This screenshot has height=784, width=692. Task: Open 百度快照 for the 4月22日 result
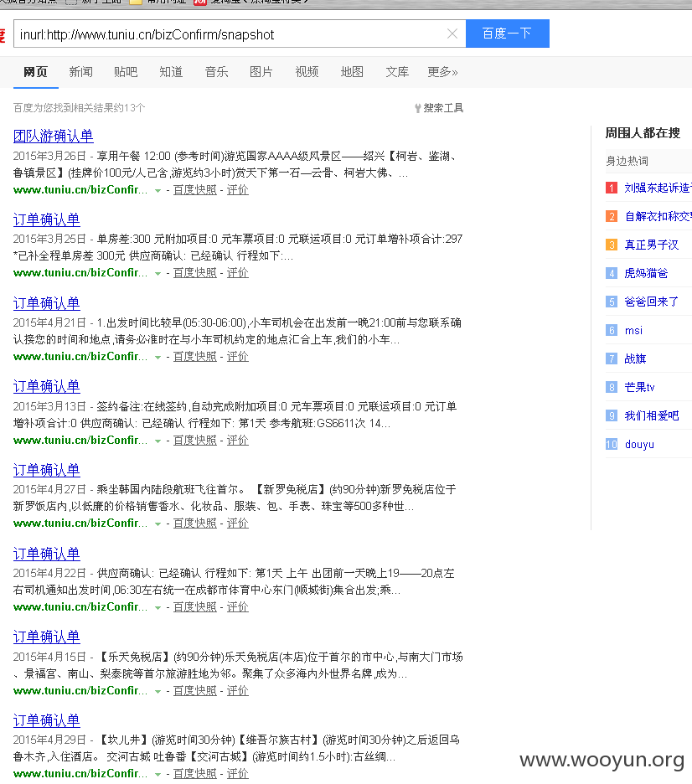[x=195, y=607]
